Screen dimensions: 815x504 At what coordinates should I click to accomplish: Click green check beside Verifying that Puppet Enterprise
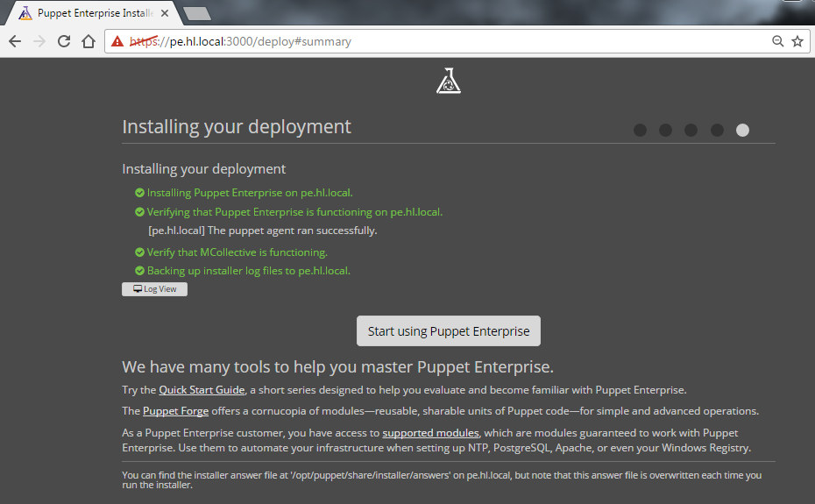point(139,212)
